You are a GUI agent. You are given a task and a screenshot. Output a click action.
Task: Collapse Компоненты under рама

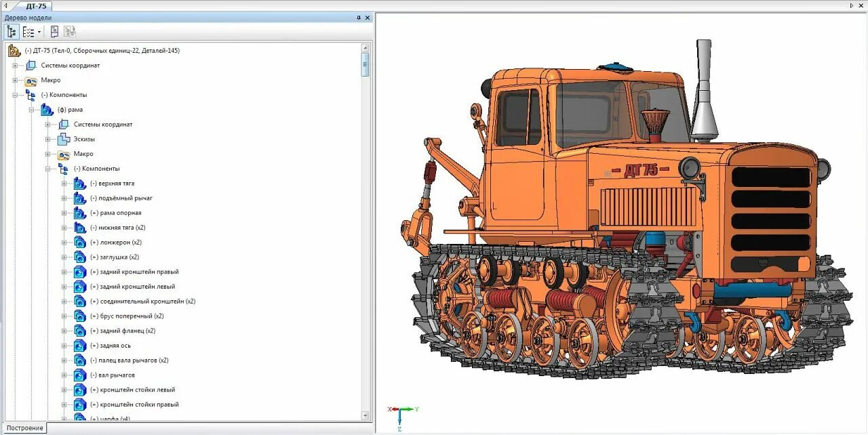[x=47, y=169]
